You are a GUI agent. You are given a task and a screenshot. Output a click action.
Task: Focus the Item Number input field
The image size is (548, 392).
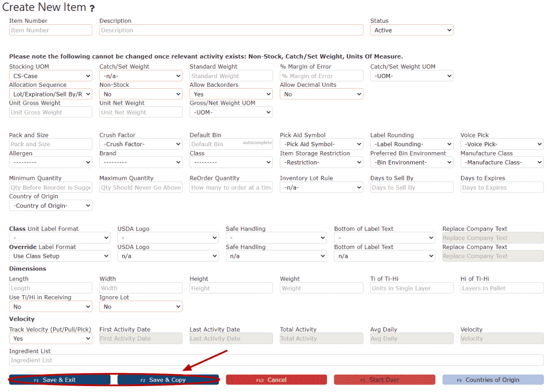(50, 30)
